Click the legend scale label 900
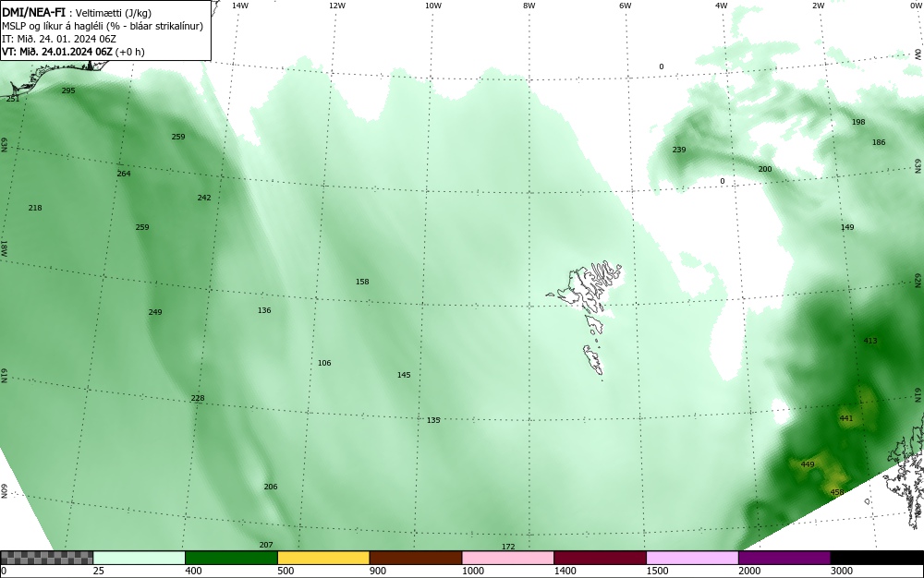Viewport: 924px width, 578px height. point(378,571)
